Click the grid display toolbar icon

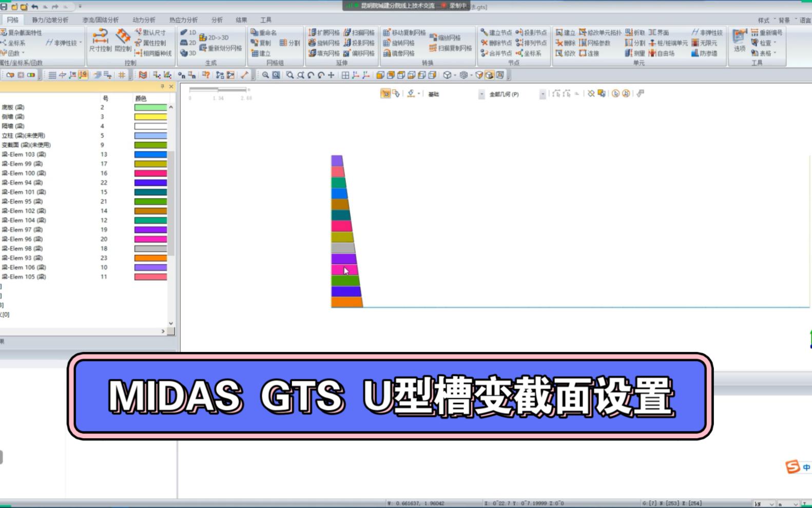(x=52, y=75)
